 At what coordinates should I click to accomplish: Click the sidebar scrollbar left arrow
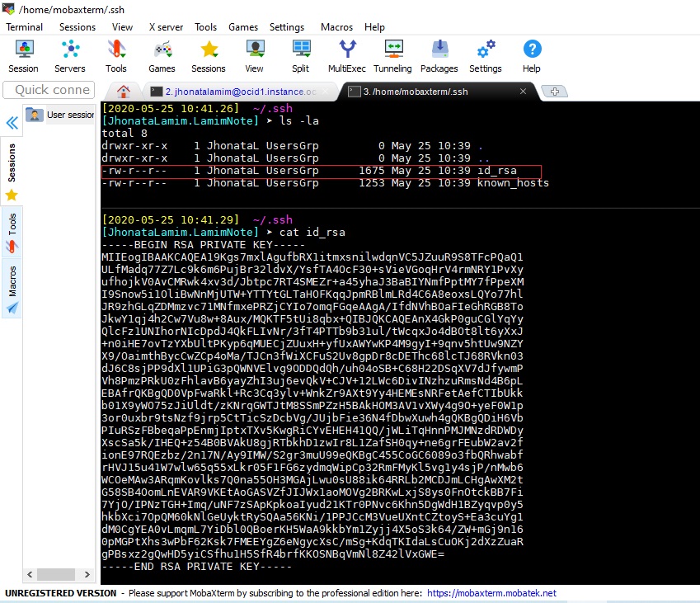(30, 574)
